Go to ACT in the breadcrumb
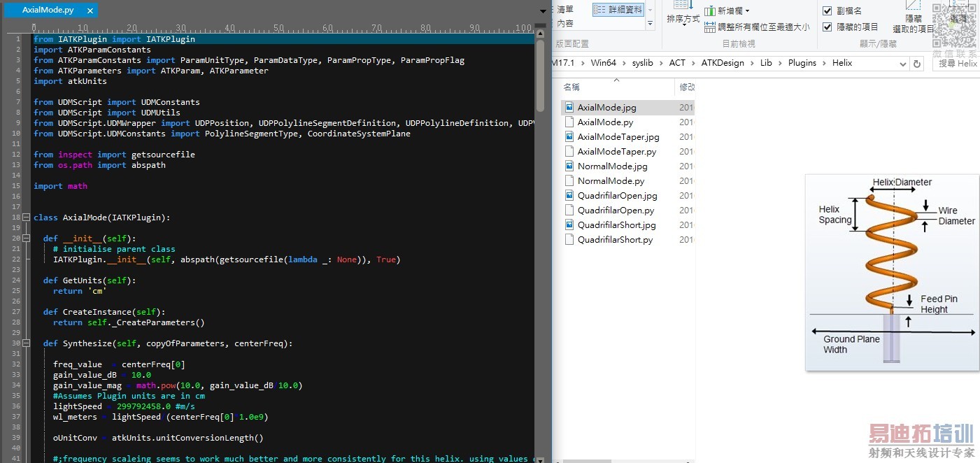 pyautogui.click(x=677, y=63)
